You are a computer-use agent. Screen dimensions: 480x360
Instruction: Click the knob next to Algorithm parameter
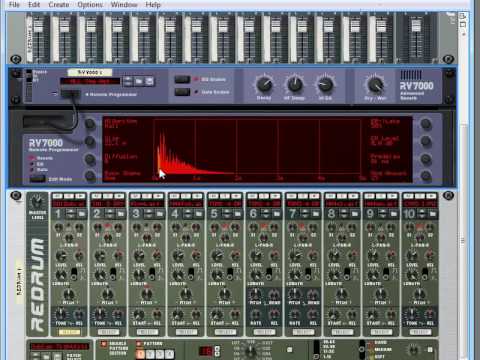tap(90, 124)
